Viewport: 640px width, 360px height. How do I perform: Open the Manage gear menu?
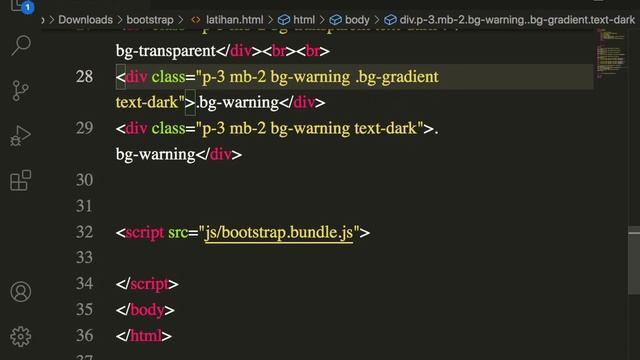(20, 337)
